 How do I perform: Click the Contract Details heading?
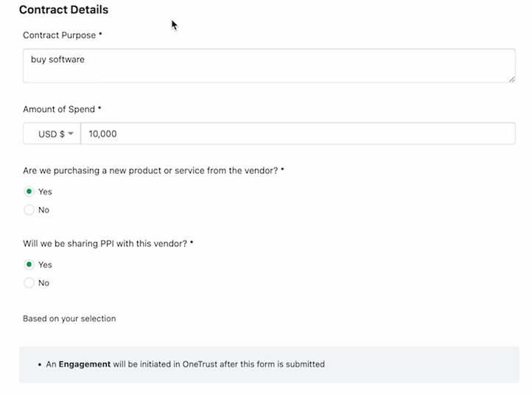[x=64, y=10]
